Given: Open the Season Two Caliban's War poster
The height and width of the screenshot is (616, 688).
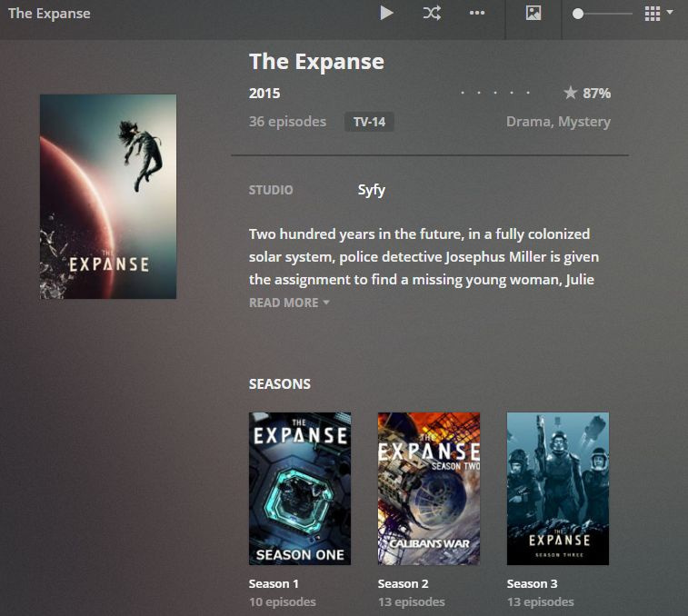Looking at the screenshot, I should click(x=429, y=488).
